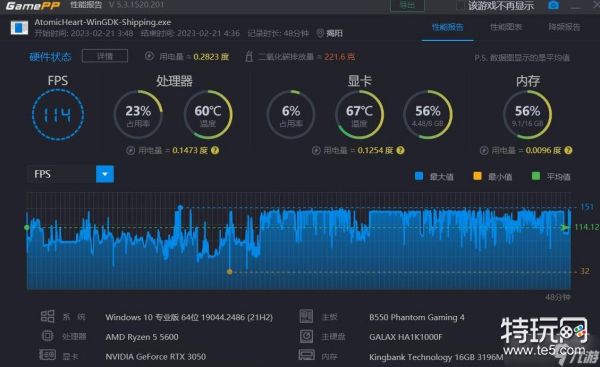Screen dimensions: 600x367
Task: Click the memory stick icon beside Kingbank
Action: click(306, 355)
